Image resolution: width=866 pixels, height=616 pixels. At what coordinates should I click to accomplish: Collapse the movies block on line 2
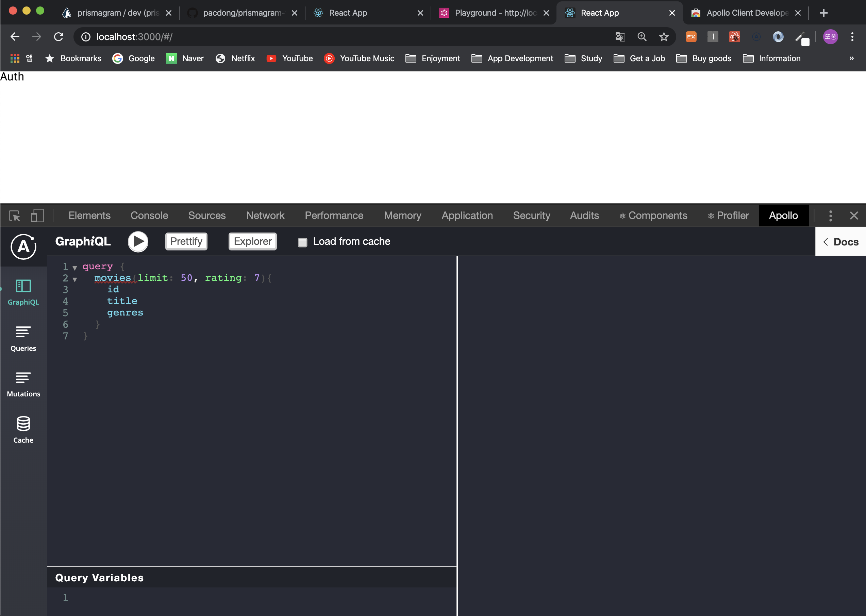(x=75, y=279)
